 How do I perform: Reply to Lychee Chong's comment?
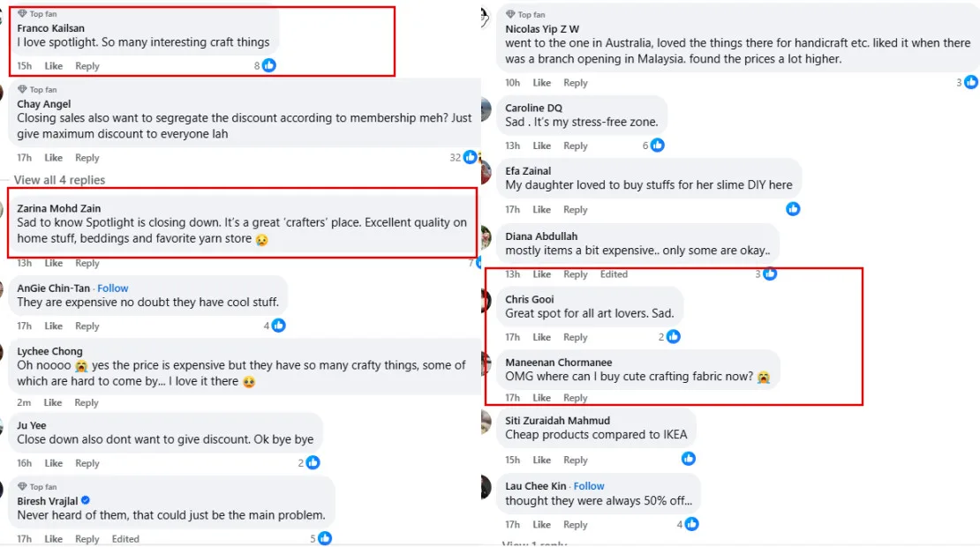click(x=87, y=402)
